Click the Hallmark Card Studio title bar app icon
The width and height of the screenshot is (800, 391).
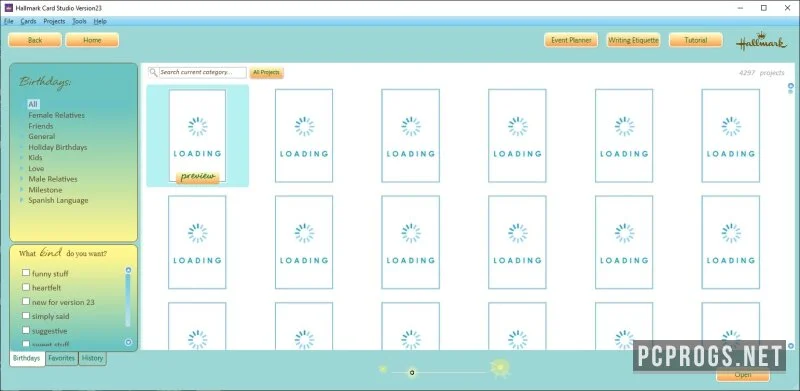(x=8, y=8)
